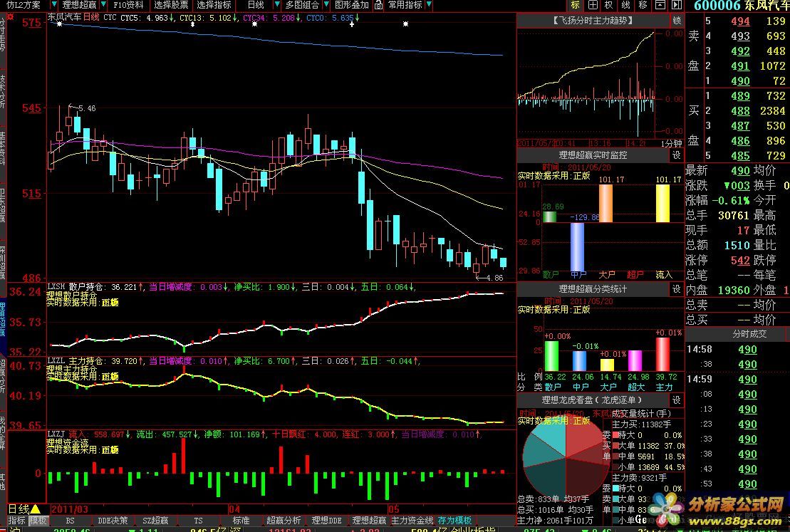The height and width of the screenshot is (532, 790).
Task: Open the 理想超赢 dropdown arrow in top toolbar
Action: 103,5
